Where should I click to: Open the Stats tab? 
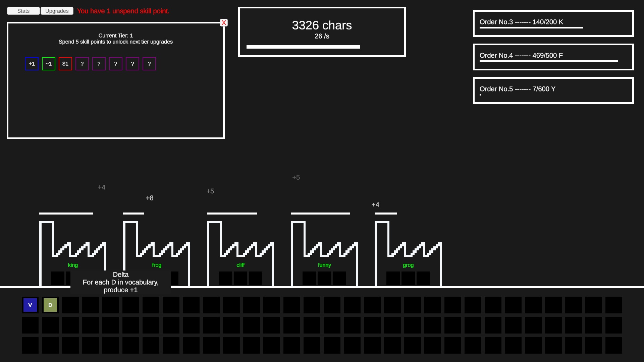(23, 11)
